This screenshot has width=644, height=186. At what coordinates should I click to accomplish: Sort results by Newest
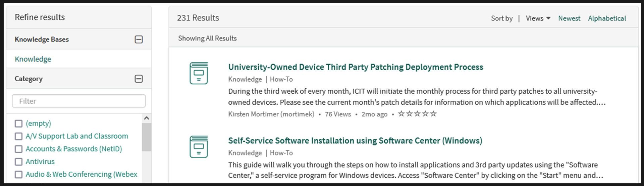[x=569, y=18]
